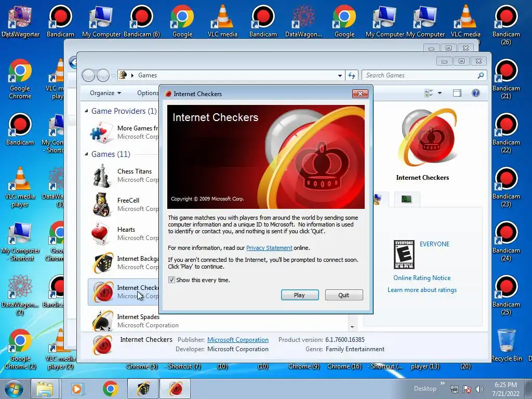Screen dimensions: 532x399
Task: Click the volume speaker icon in the system tray
Action: point(479,389)
